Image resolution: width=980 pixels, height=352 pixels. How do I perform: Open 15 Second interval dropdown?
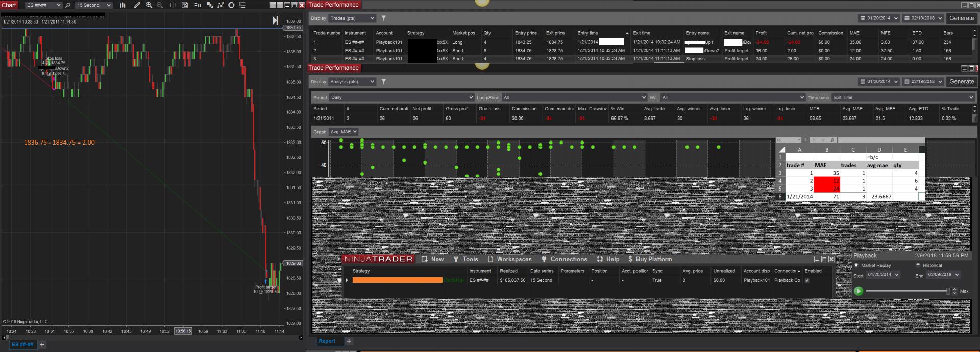tap(93, 5)
